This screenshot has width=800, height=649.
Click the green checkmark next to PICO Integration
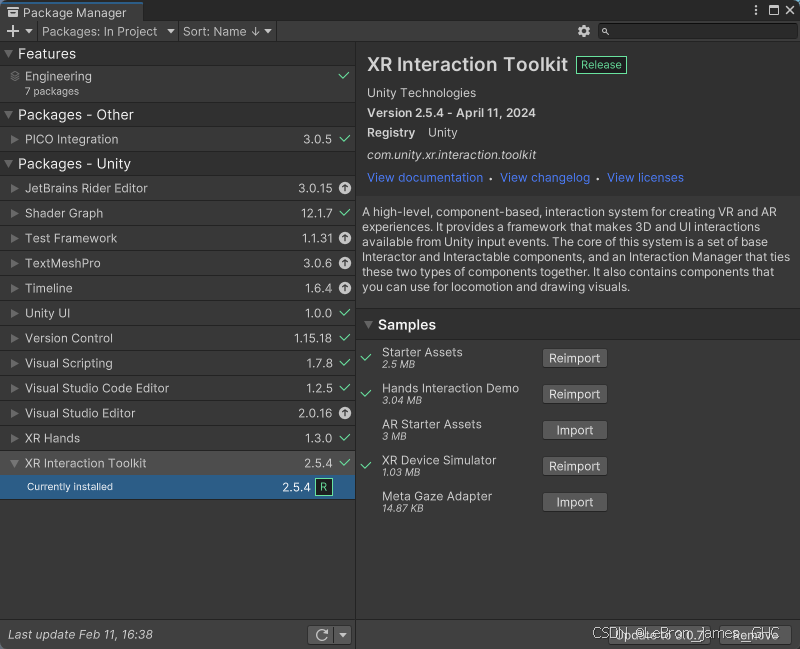344,138
